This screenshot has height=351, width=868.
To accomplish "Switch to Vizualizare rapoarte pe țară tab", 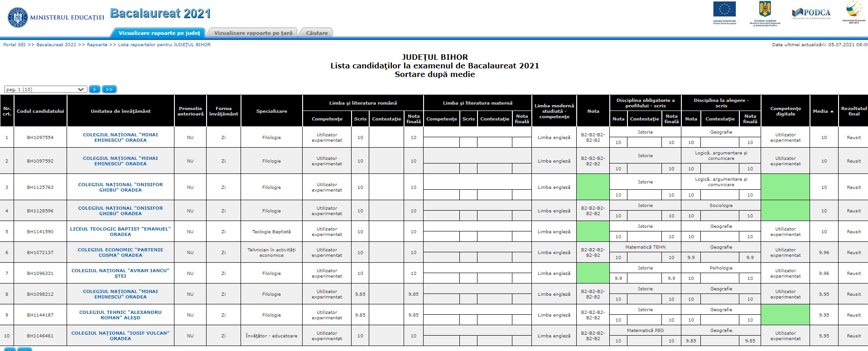I will point(253,33).
